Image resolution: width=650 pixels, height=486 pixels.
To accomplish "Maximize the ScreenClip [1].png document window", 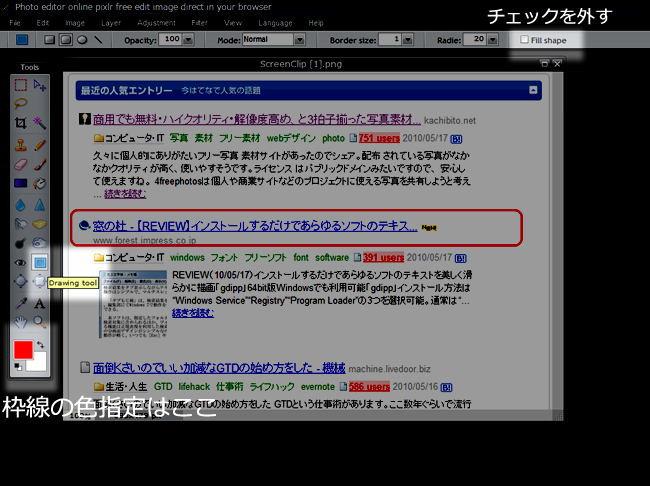I will coord(544,63).
